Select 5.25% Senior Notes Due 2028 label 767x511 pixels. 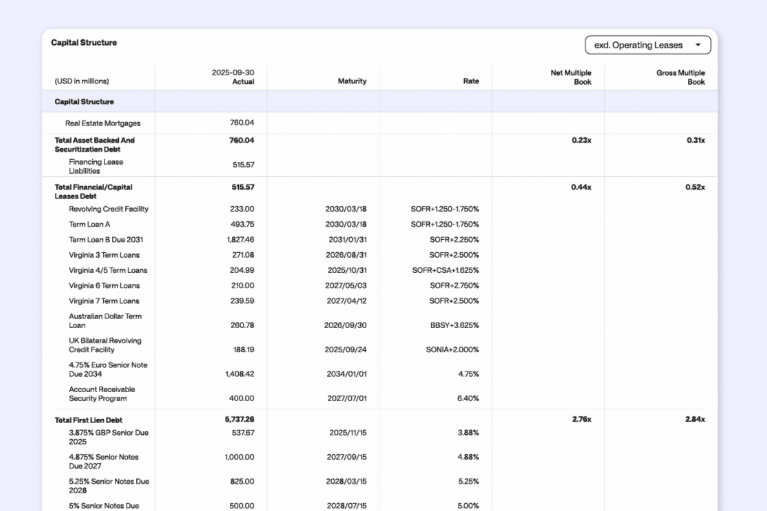[109, 486]
